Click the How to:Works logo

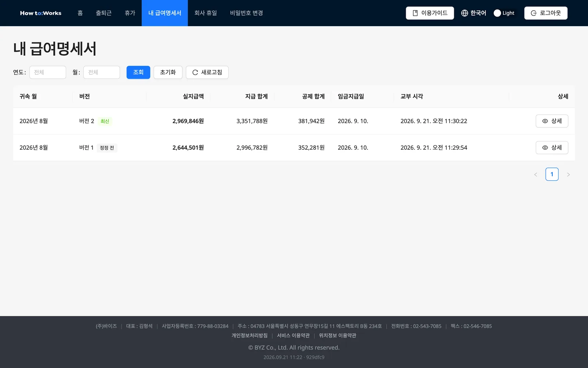pos(41,13)
